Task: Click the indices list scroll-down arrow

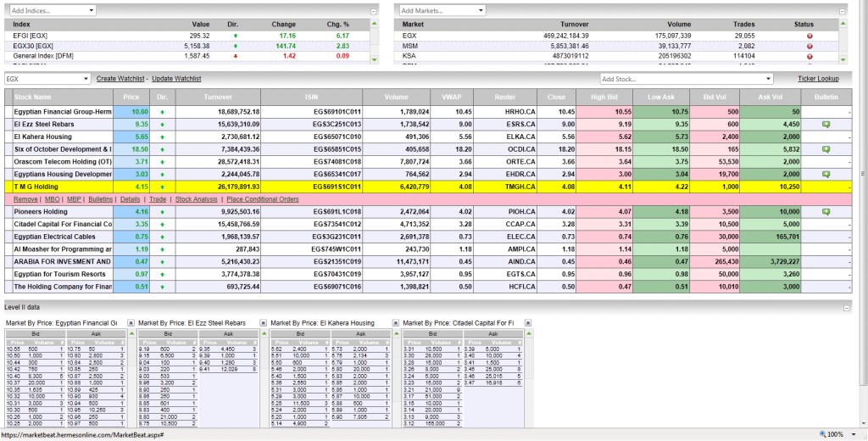Action: click(375, 59)
